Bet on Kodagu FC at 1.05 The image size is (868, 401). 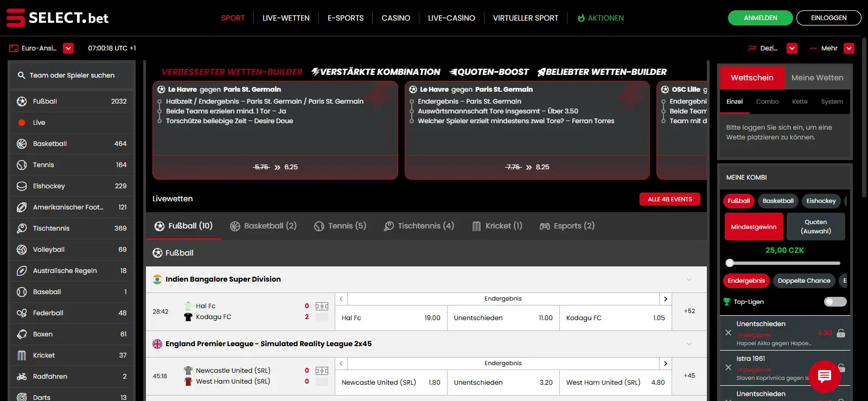pos(616,318)
